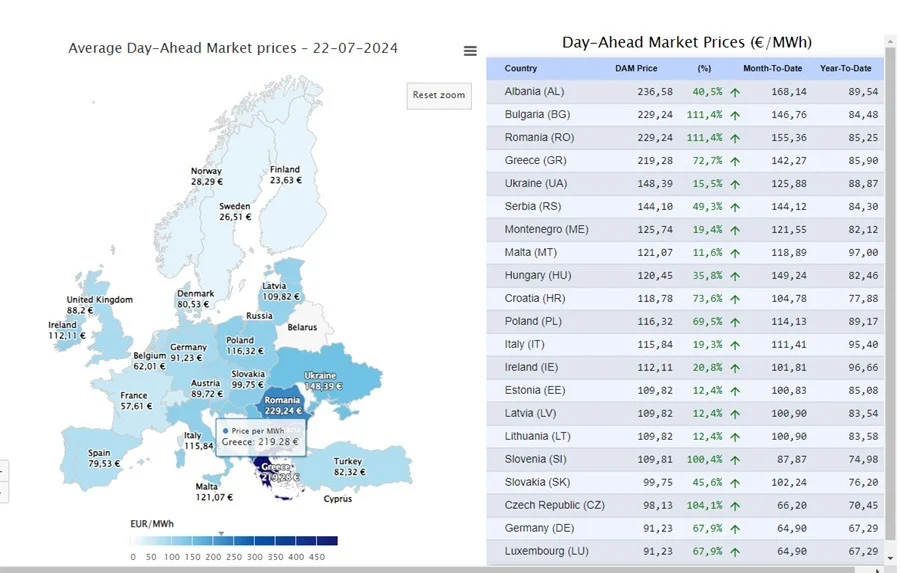
Task: Select Romania on the map
Action: point(283,403)
